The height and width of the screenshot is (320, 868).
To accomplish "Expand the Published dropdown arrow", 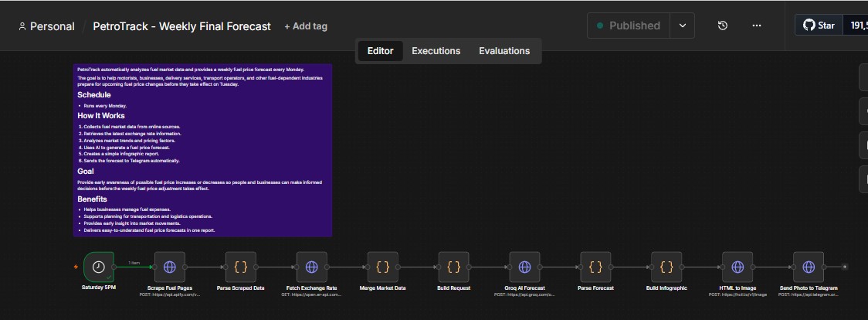I will [x=683, y=26].
